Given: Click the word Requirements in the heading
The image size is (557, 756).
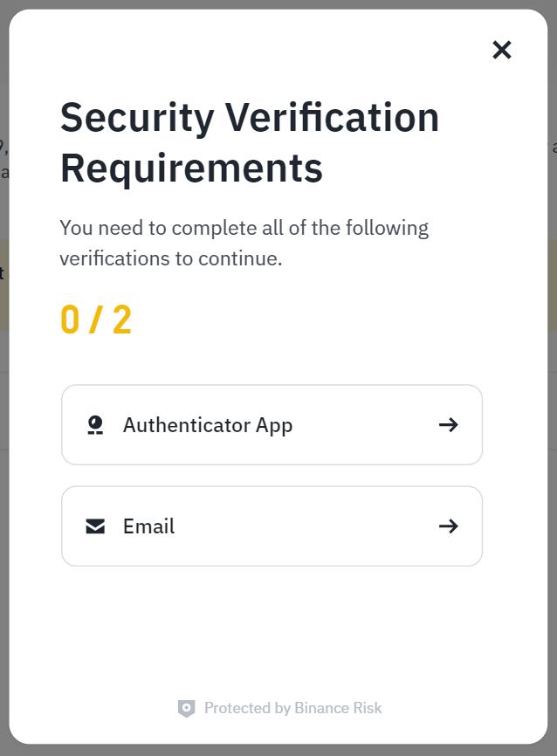Looking at the screenshot, I should click(x=191, y=168).
